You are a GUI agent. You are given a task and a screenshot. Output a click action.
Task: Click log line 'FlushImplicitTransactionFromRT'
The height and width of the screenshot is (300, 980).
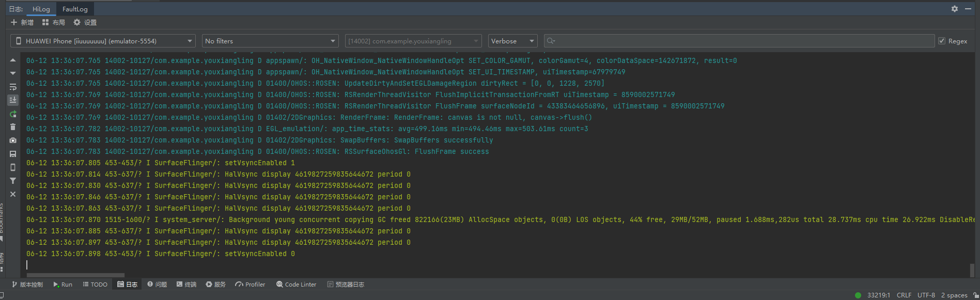tap(351, 94)
